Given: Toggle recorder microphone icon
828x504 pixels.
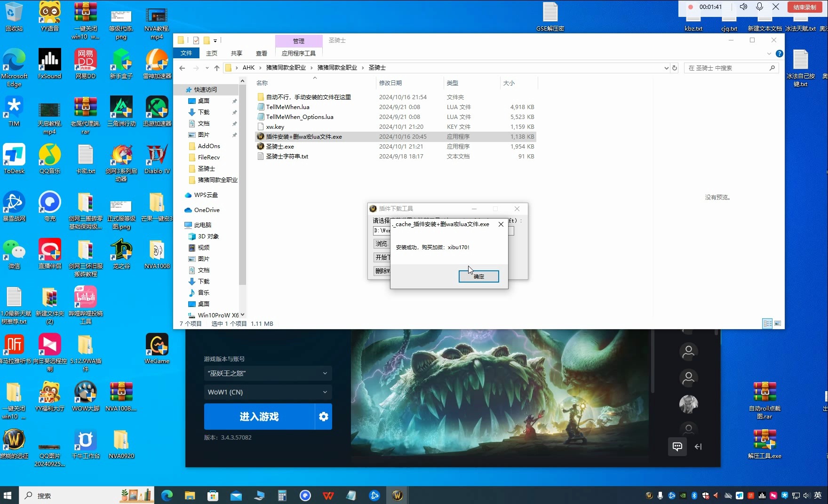Looking at the screenshot, I should [x=759, y=7].
